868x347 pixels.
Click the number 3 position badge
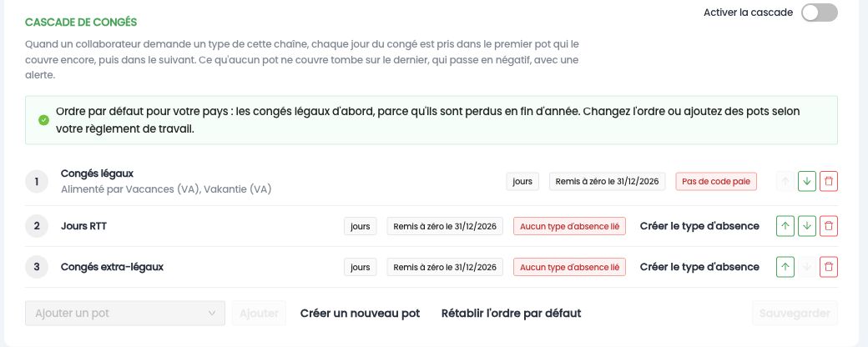pyautogui.click(x=37, y=267)
